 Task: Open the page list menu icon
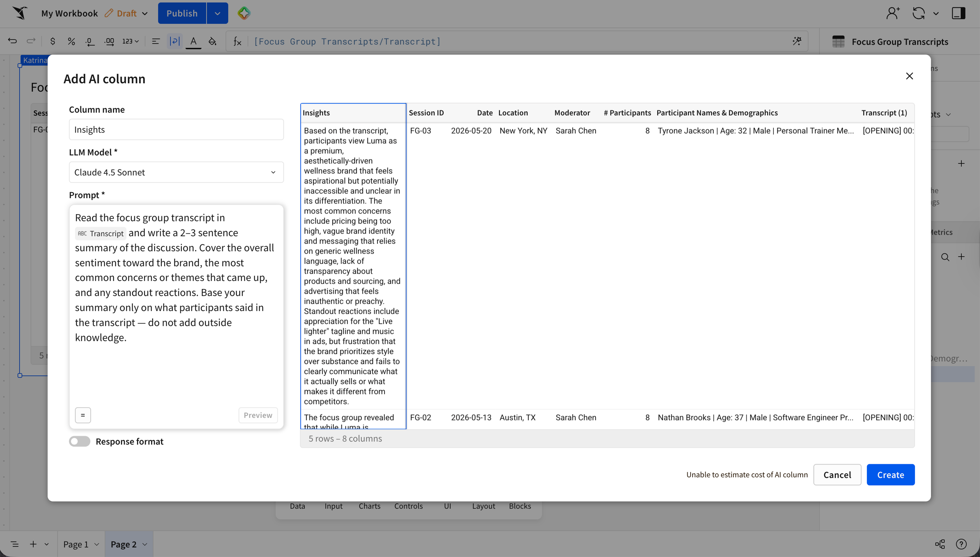[x=15, y=544]
